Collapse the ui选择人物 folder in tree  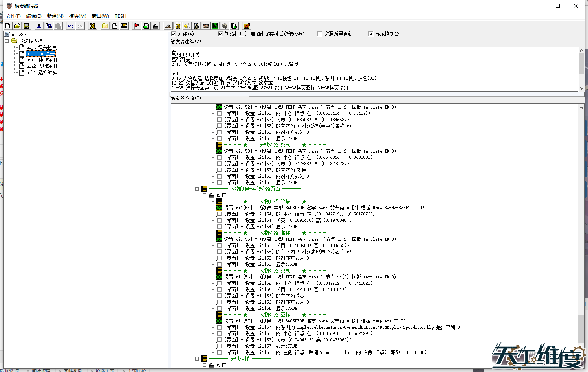point(7,41)
